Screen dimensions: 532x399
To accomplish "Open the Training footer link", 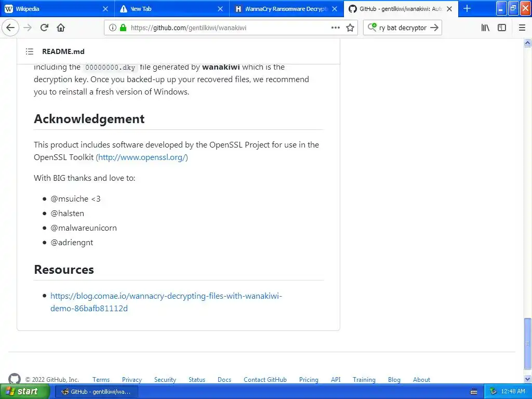I will click(x=364, y=380).
